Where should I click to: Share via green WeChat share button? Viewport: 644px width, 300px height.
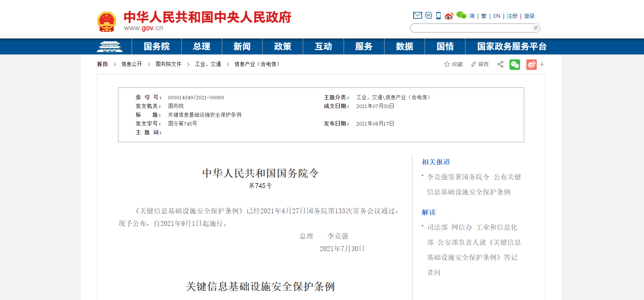click(x=514, y=65)
